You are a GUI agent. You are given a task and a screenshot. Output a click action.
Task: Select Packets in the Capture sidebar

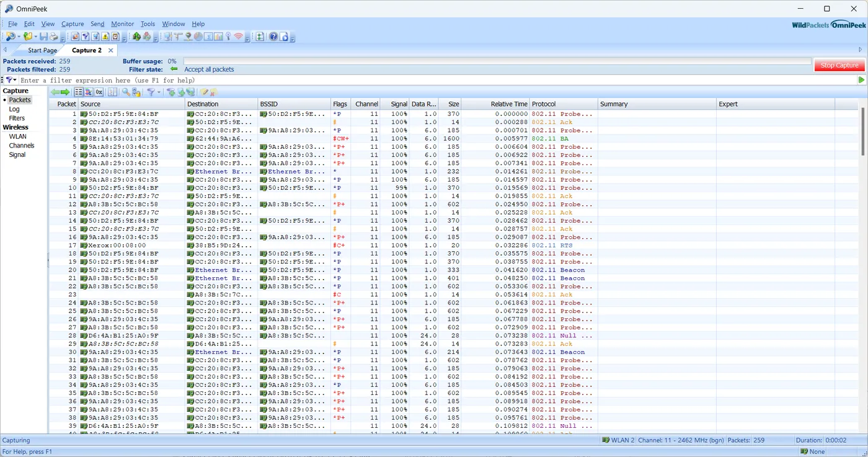point(20,100)
